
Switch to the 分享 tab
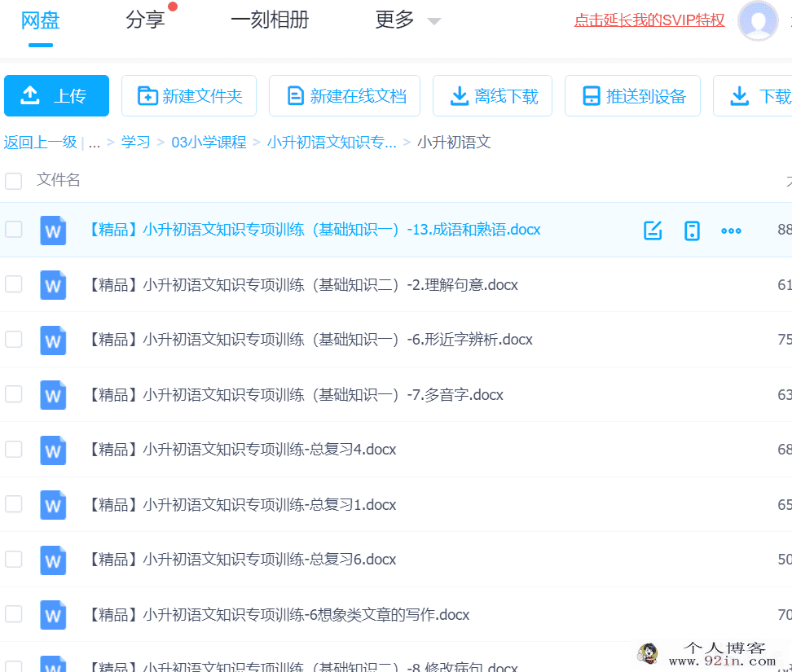click(x=145, y=20)
